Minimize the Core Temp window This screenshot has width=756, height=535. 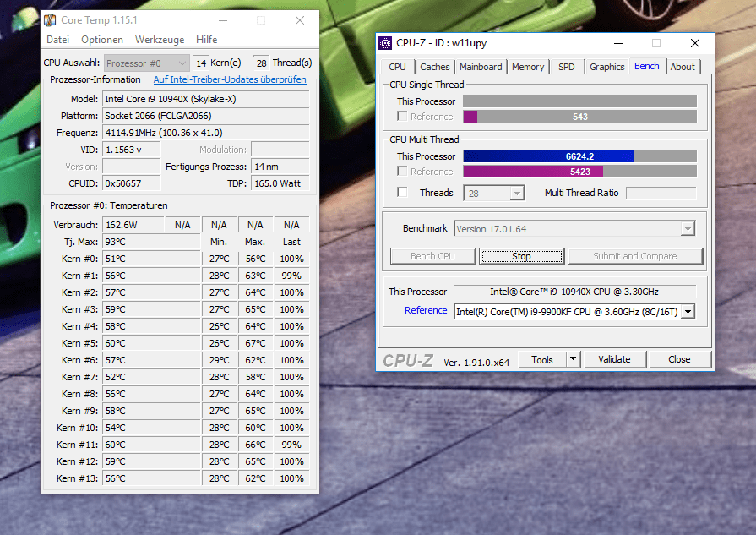223,20
